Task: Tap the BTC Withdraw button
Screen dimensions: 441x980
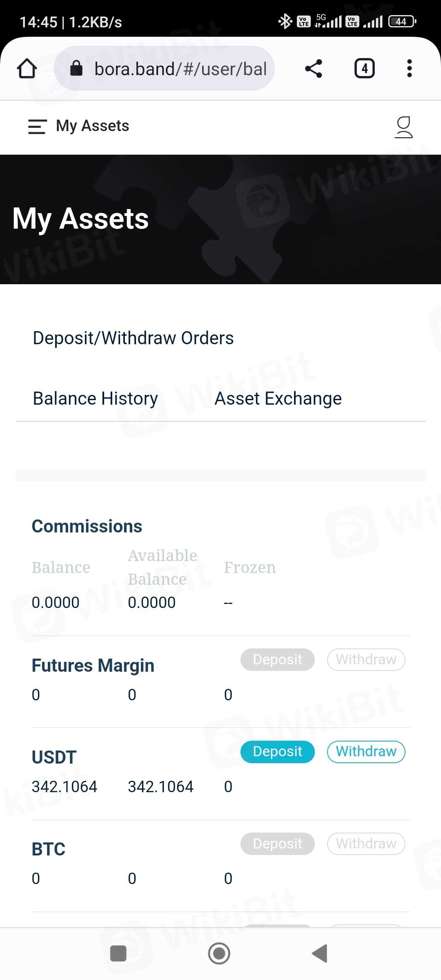Action: point(366,844)
